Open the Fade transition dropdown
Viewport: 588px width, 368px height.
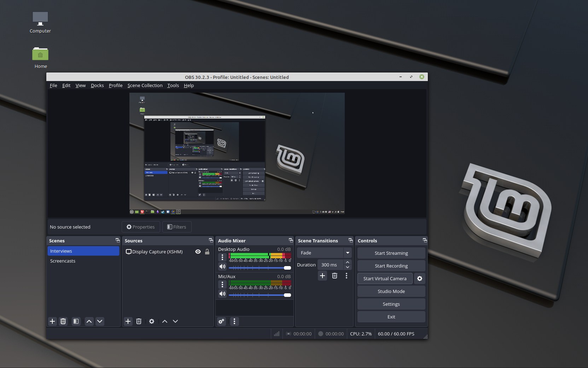(347, 253)
